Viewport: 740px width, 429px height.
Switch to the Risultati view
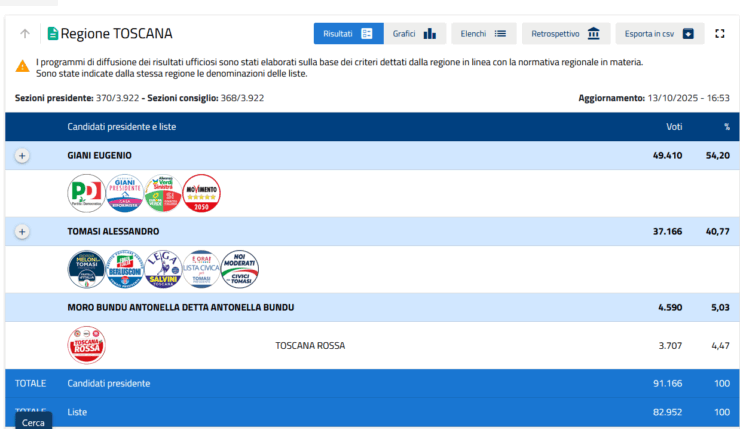[348, 34]
